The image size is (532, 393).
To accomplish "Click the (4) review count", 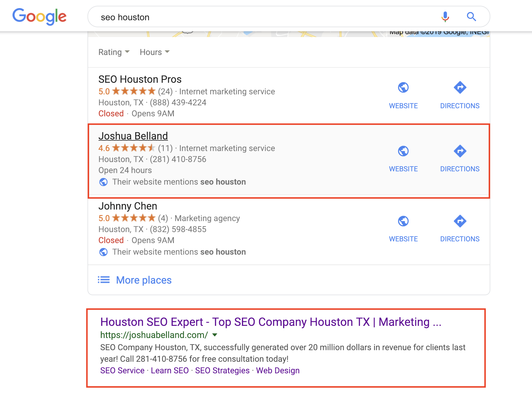I will coord(163,218).
